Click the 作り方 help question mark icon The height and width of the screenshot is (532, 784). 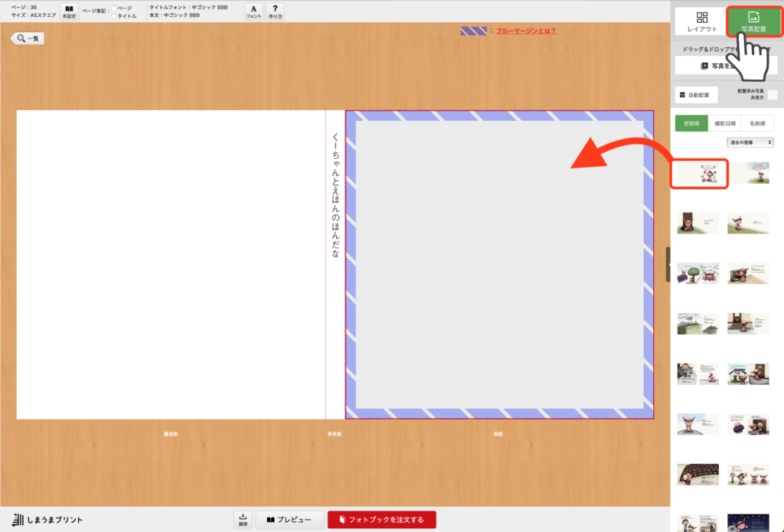pos(275,11)
